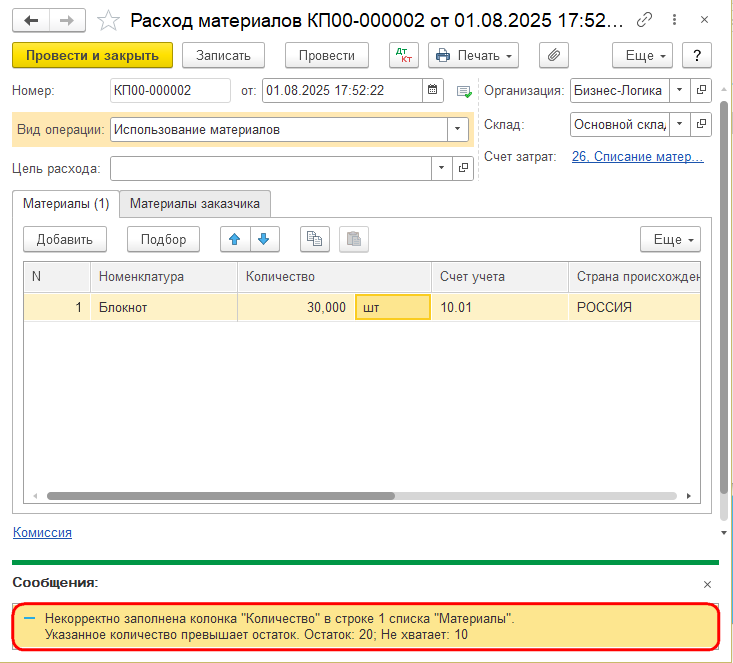Open the Организация form icon

[701, 90]
